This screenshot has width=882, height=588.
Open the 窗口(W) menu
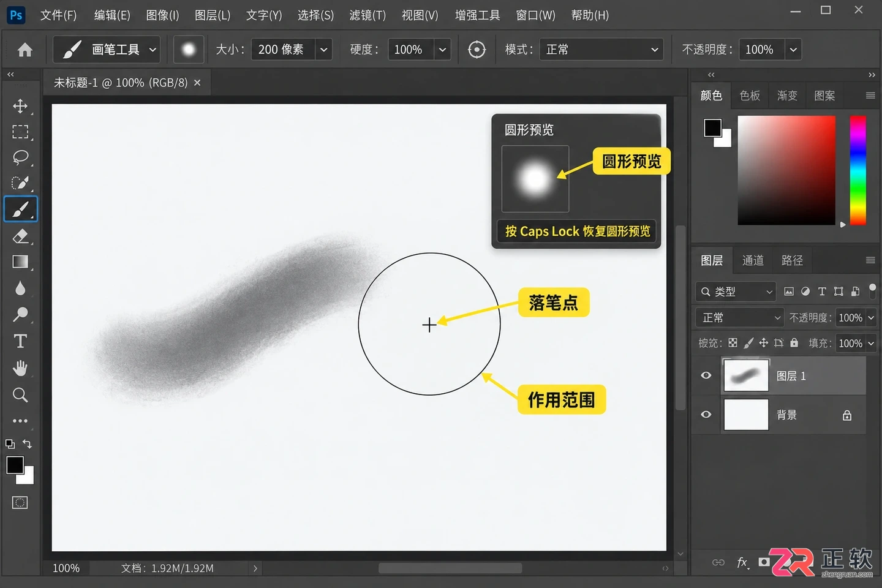point(535,15)
